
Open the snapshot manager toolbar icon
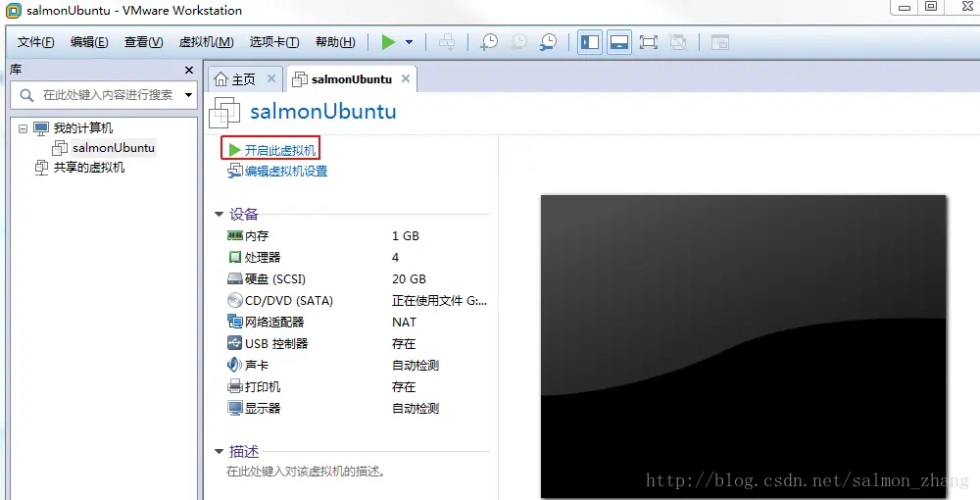(548, 42)
